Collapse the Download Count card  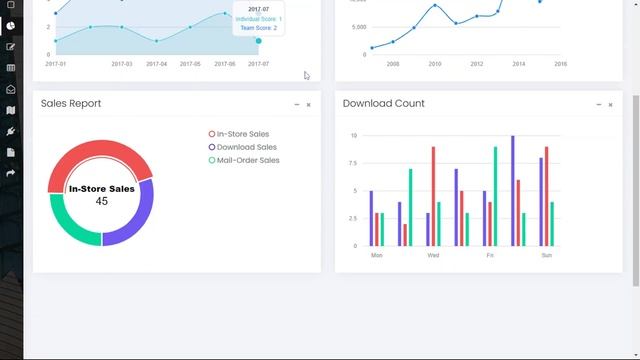[x=599, y=105]
